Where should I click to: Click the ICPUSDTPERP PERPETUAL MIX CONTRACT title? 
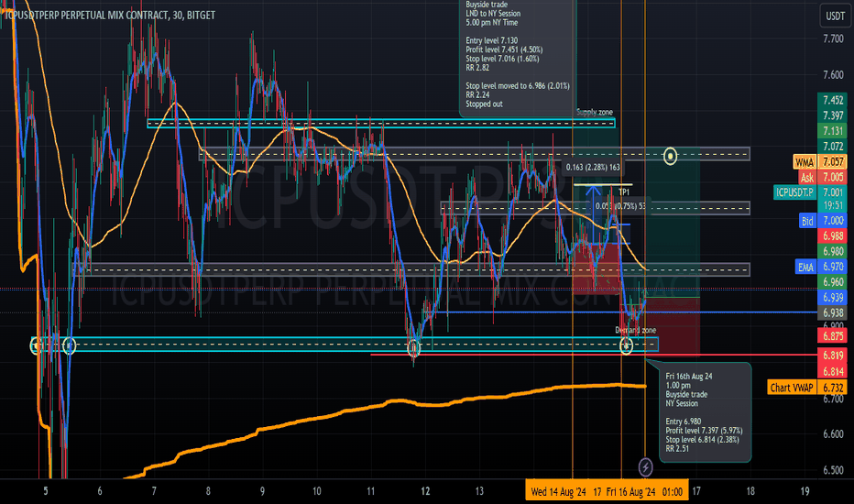coord(109,16)
